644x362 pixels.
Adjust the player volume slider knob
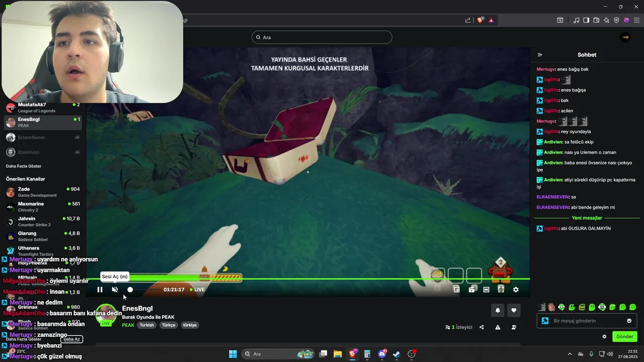130,290
